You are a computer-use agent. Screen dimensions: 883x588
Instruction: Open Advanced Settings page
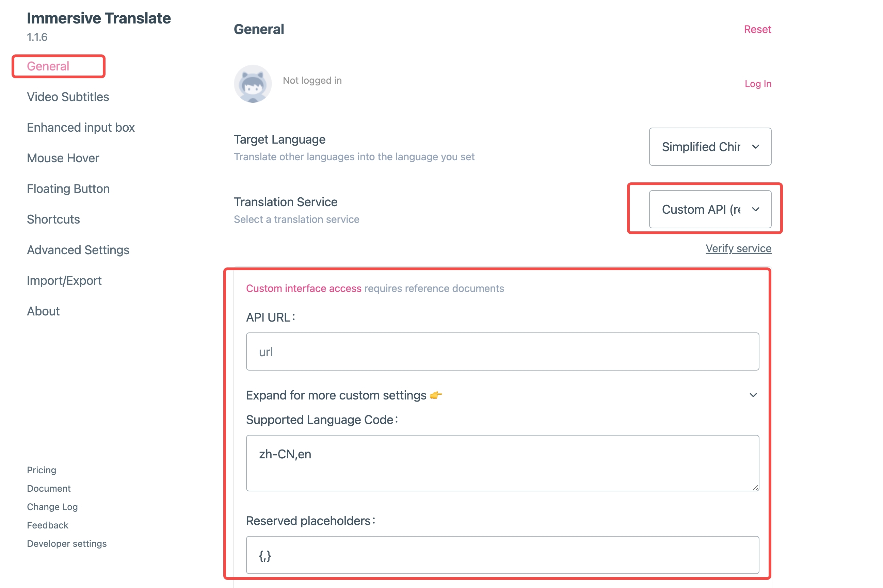click(78, 250)
